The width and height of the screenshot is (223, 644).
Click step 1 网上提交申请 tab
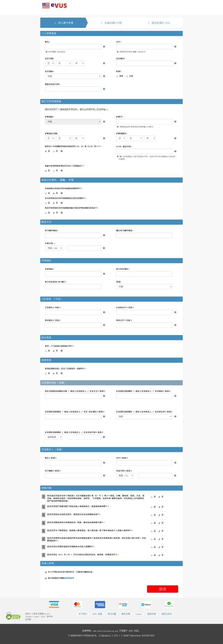click(64, 23)
